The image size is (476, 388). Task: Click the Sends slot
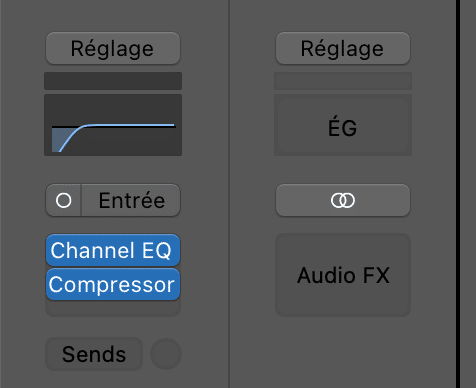click(94, 354)
